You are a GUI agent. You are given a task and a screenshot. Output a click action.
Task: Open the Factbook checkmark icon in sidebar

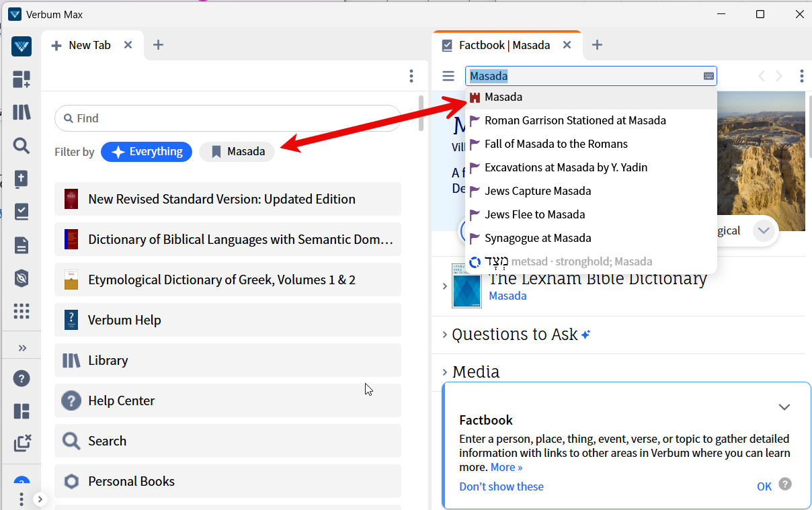click(x=22, y=212)
